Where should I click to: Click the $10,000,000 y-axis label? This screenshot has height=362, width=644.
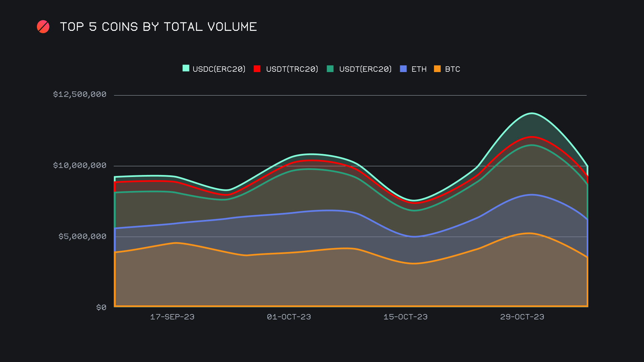80,166
